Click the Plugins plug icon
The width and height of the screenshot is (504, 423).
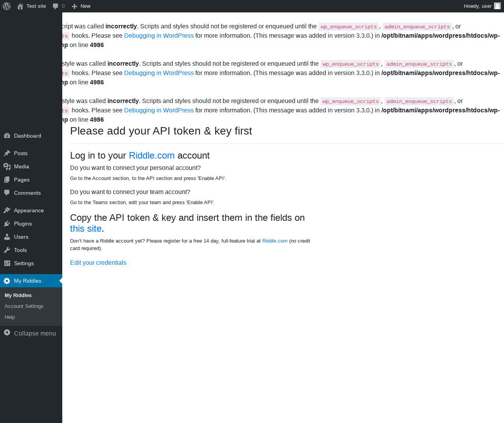pyautogui.click(x=7, y=224)
